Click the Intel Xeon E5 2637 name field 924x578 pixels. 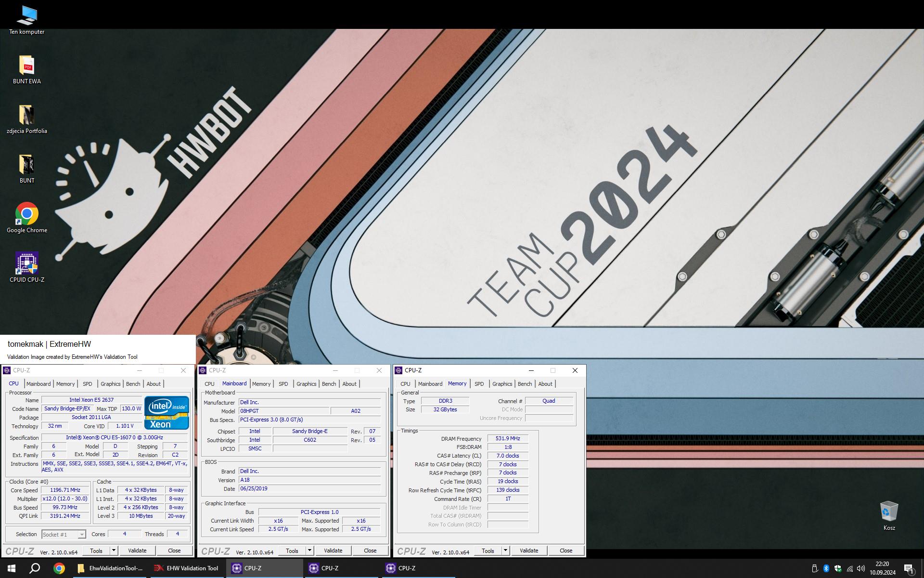coord(91,400)
